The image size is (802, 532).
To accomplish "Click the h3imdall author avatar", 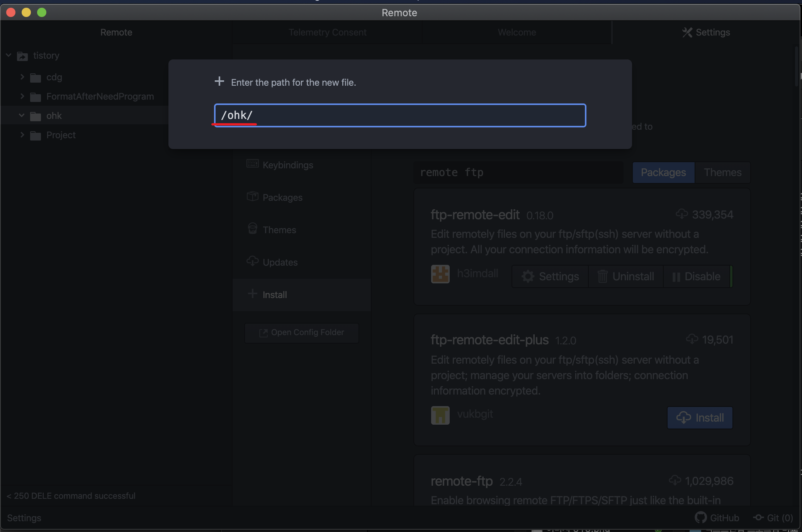I will click(x=440, y=274).
